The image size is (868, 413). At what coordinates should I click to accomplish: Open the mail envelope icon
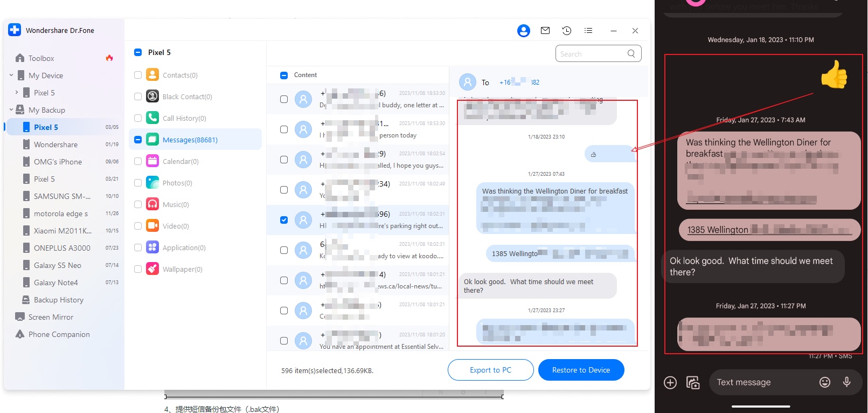pyautogui.click(x=545, y=31)
